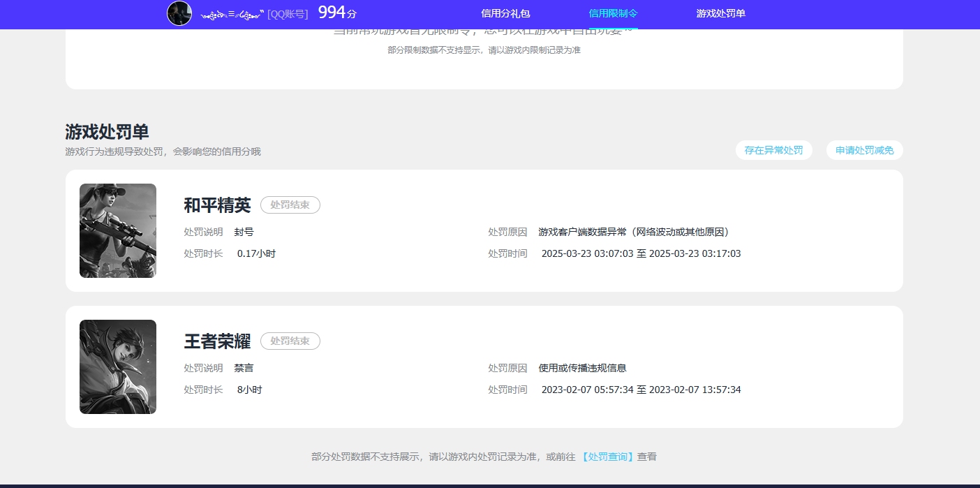The height and width of the screenshot is (488, 980).
Task: Click the 存在异常处罚 button
Action: (x=773, y=150)
